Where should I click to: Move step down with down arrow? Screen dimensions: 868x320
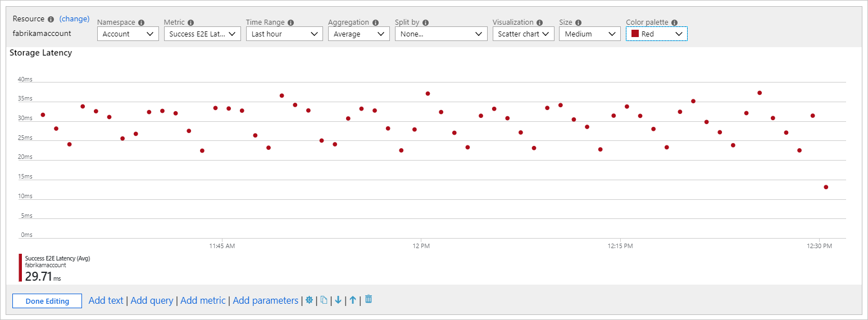pos(338,300)
